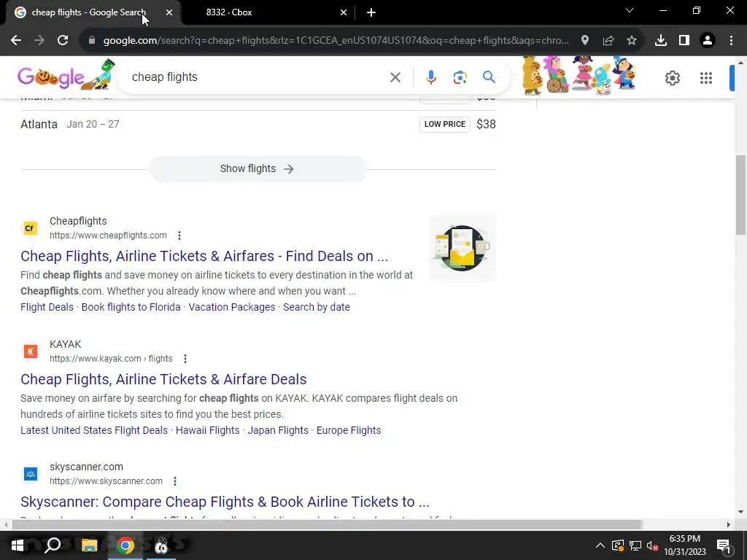View site info via the padlock icon
747x560 pixels.
(x=91, y=41)
